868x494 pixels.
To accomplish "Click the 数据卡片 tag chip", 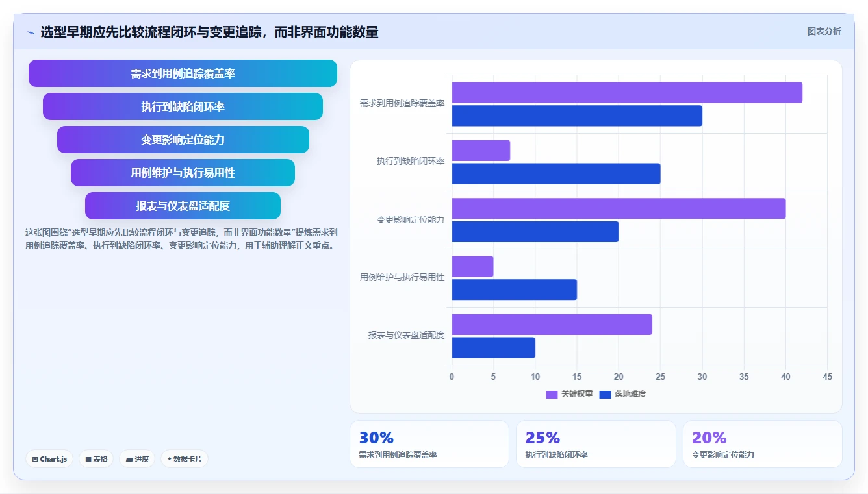I will pyautogui.click(x=185, y=459).
